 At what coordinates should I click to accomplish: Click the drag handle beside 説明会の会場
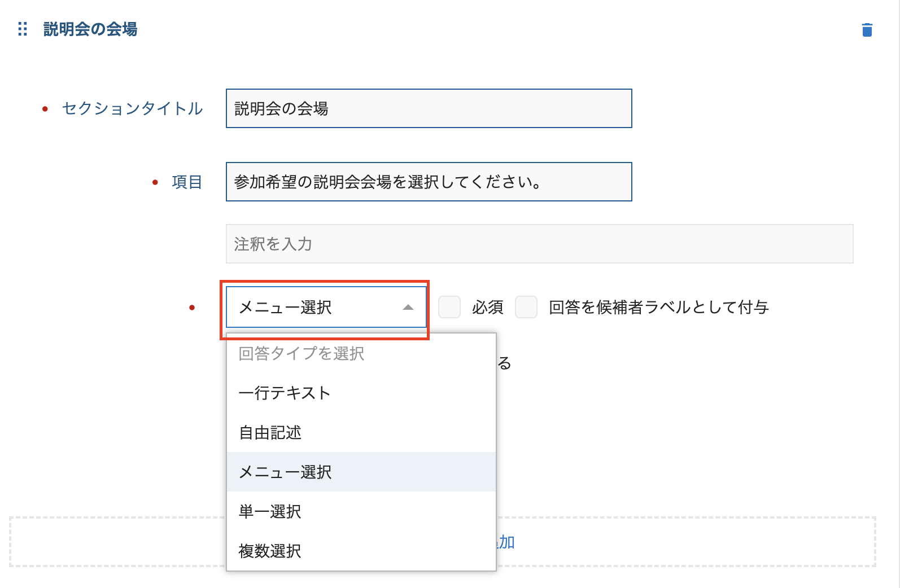[x=23, y=29]
